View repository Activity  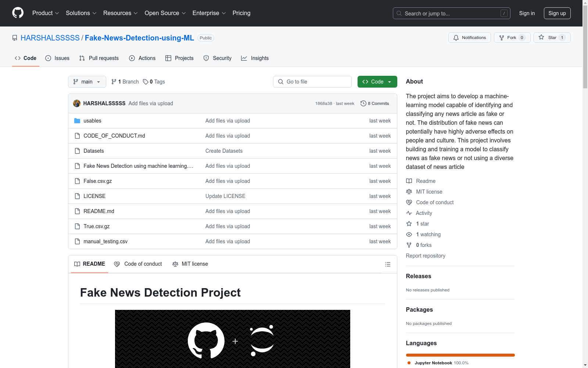point(419,213)
